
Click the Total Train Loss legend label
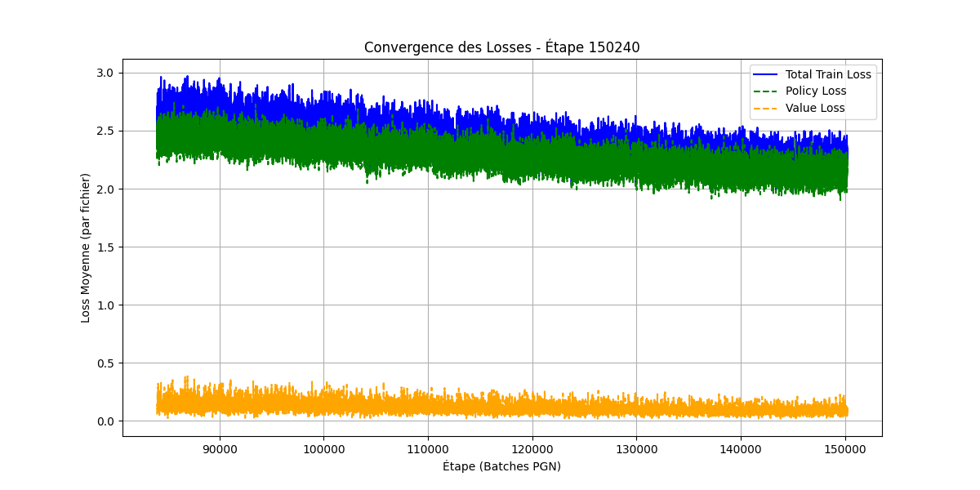pos(828,74)
